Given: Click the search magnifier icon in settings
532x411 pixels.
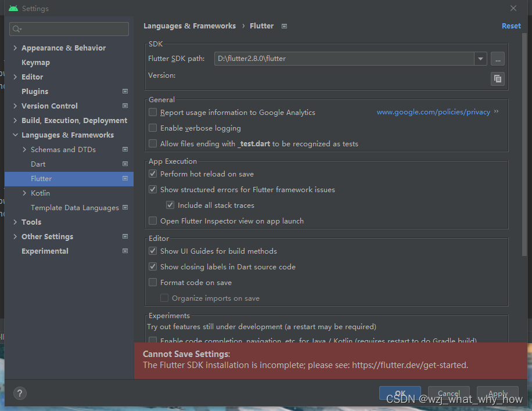Looking at the screenshot, I should [x=17, y=29].
